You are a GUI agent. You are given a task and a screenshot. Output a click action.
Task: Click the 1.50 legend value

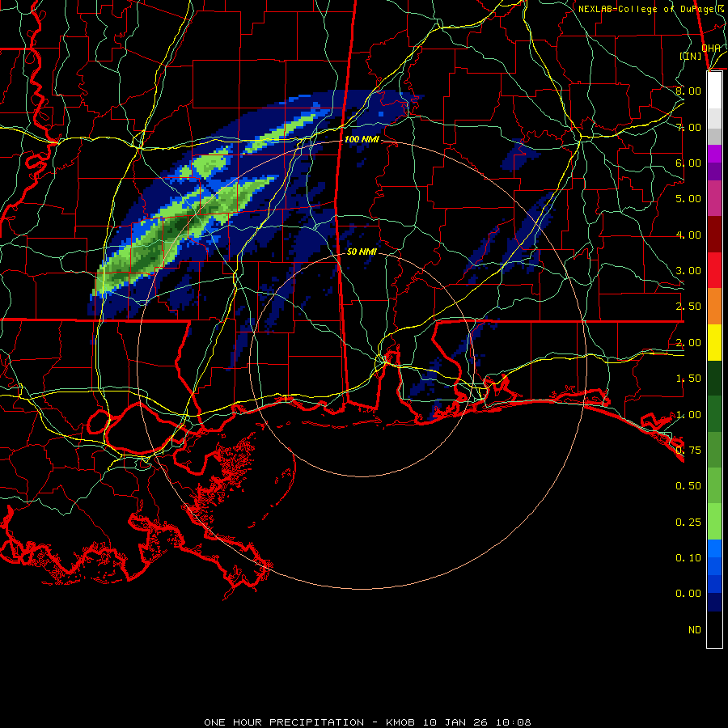(688, 379)
